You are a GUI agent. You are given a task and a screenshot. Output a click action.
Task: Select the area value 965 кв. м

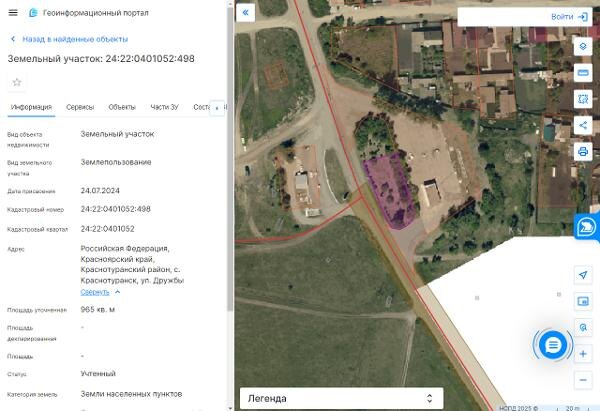[98, 309]
